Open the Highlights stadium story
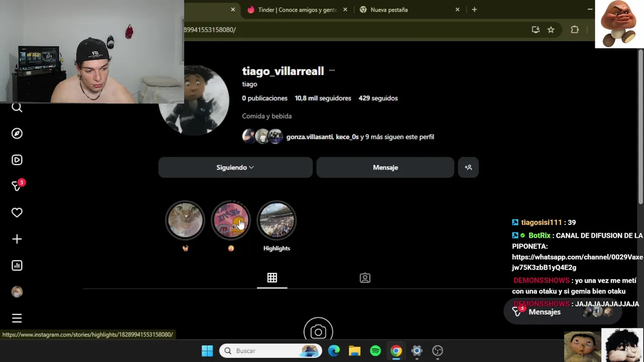The image size is (644, 362). tap(277, 220)
